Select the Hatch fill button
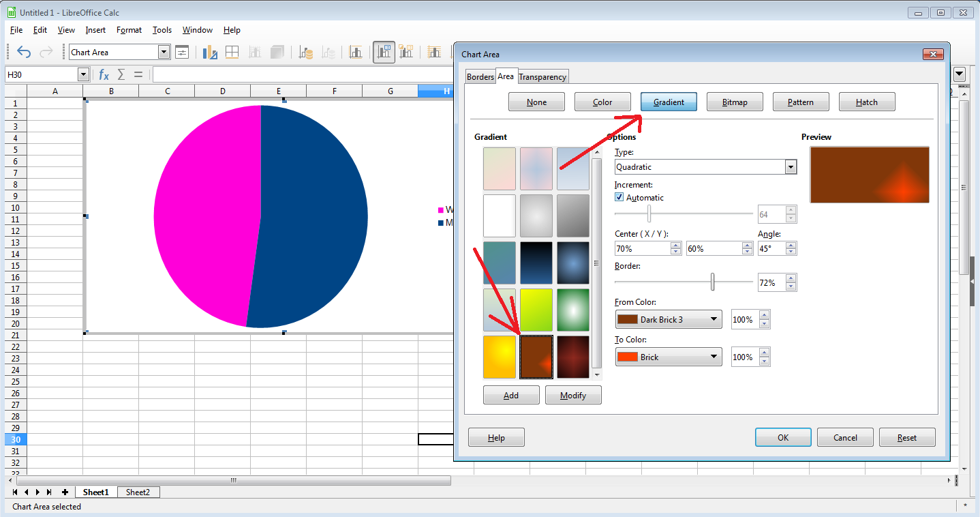The width and height of the screenshot is (980, 517). coord(867,102)
